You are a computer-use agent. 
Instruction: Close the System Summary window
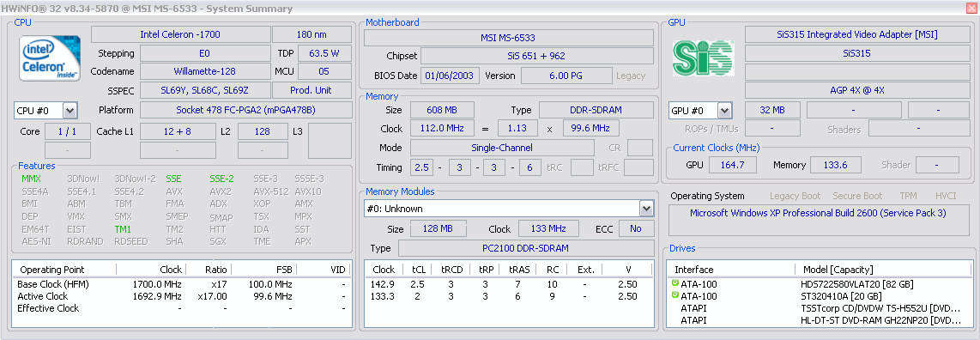tap(971, 8)
